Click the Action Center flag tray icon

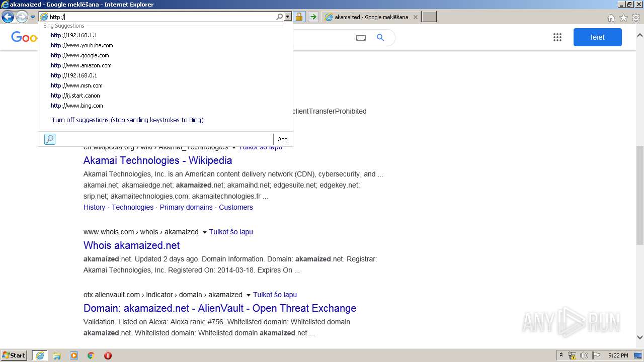tap(597, 355)
